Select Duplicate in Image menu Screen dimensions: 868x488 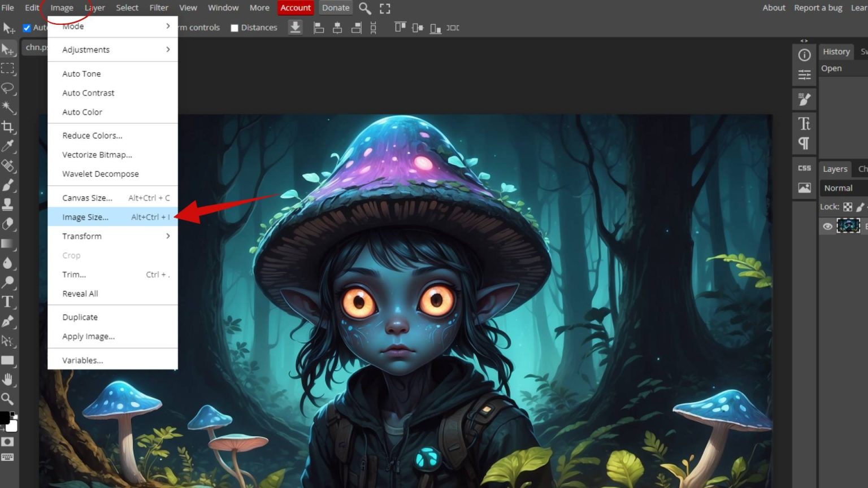(113, 317)
